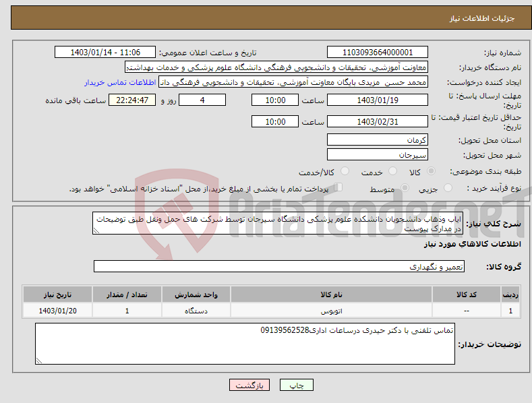
Task: Click the ایجاد کننده درخواست field
Action: point(293,82)
